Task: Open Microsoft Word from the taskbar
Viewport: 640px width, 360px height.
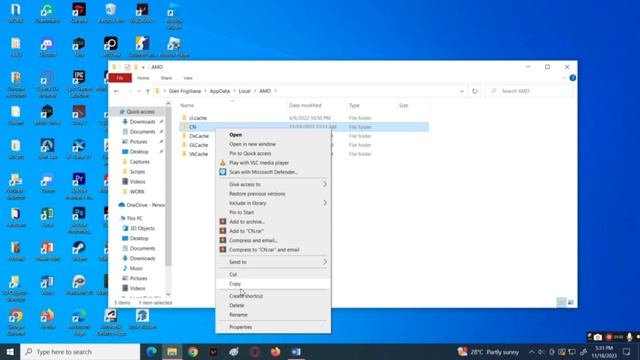Action: point(296,351)
